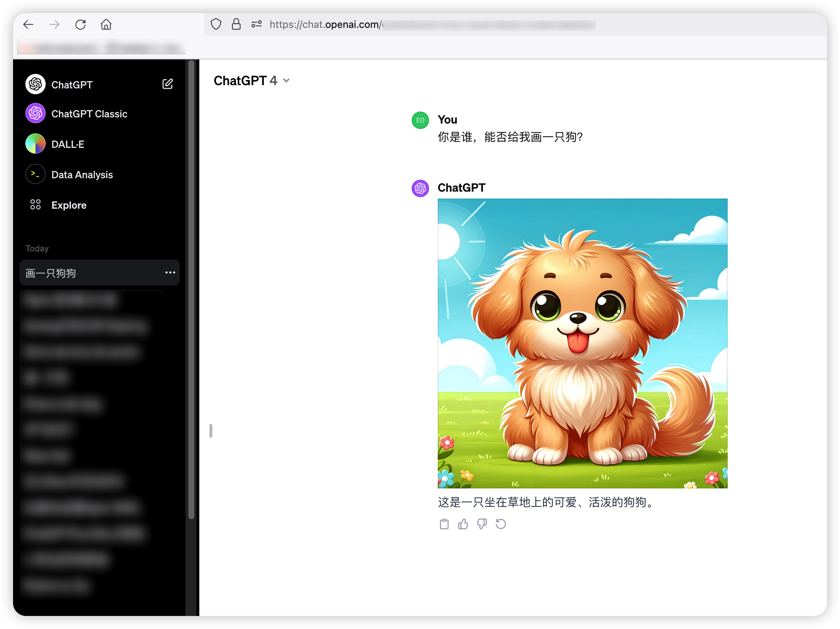Open Explore GPTs page
This screenshot has width=840, height=629.
pos(69,205)
